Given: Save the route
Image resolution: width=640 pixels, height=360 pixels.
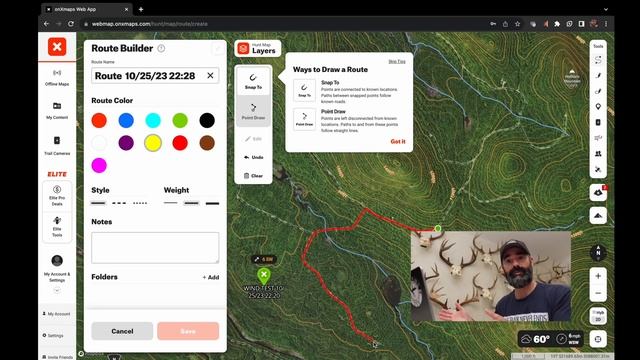Looking at the screenshot, I should (x=188, y=331).
